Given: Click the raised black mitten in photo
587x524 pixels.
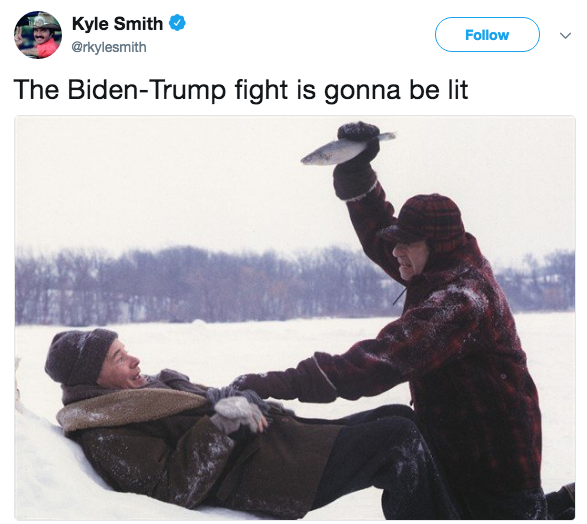Looking at the screenshot, I should click(x=356, y=162).
